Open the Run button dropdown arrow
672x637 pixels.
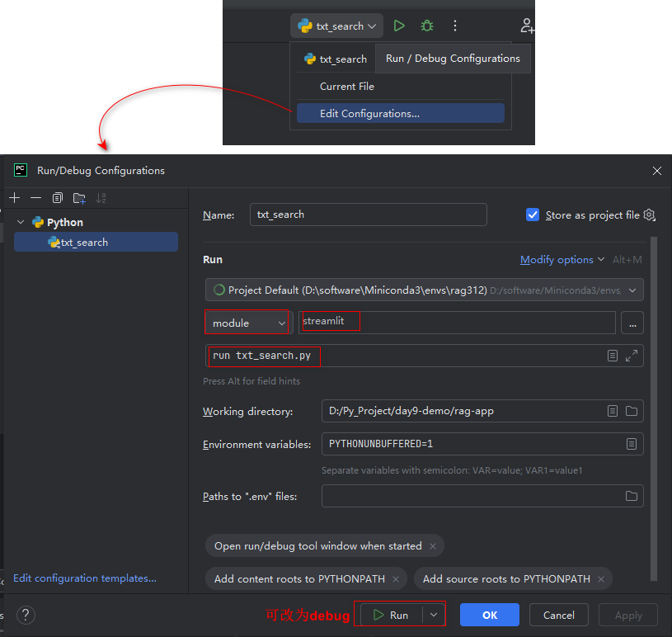[434, 615]
